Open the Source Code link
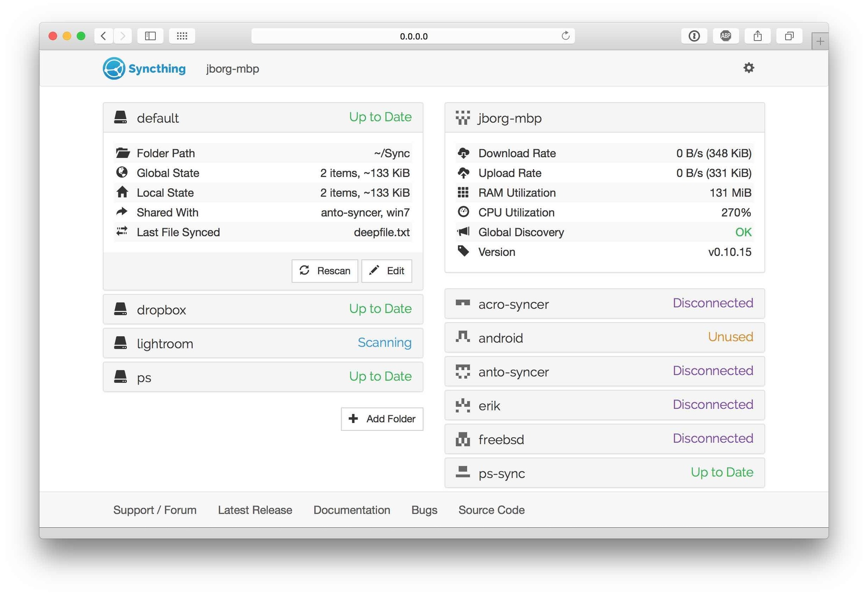The height and width of the screenshot is (595, 868). pos(491,510)
